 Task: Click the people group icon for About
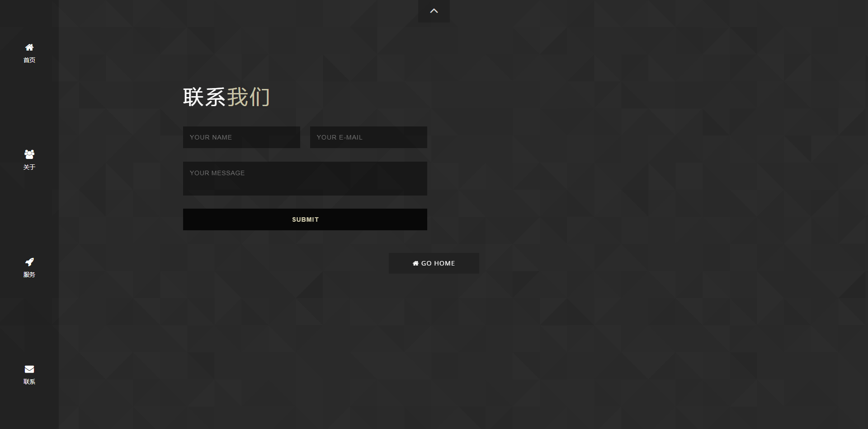[29, 154]
